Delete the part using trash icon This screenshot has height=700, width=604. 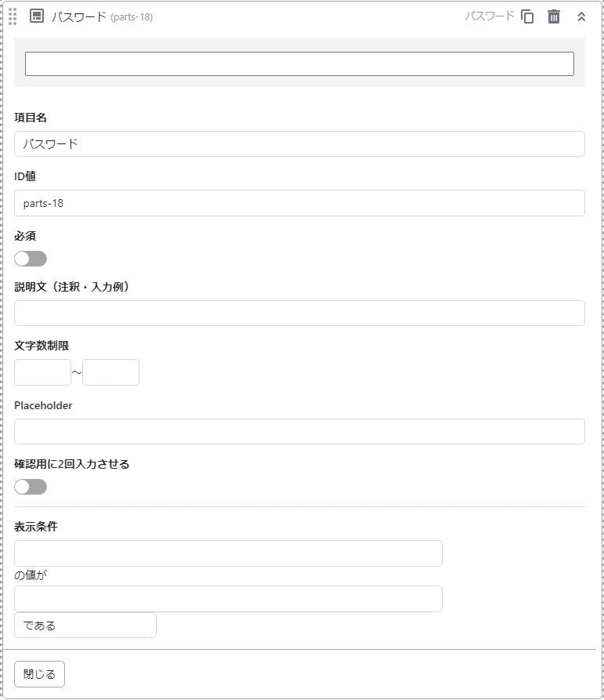point(554,16)
